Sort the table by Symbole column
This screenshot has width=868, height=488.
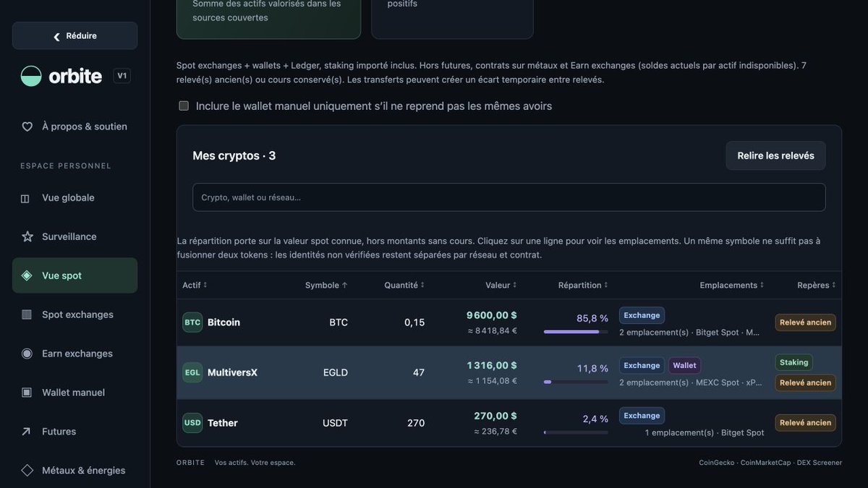tap(326, 285)
